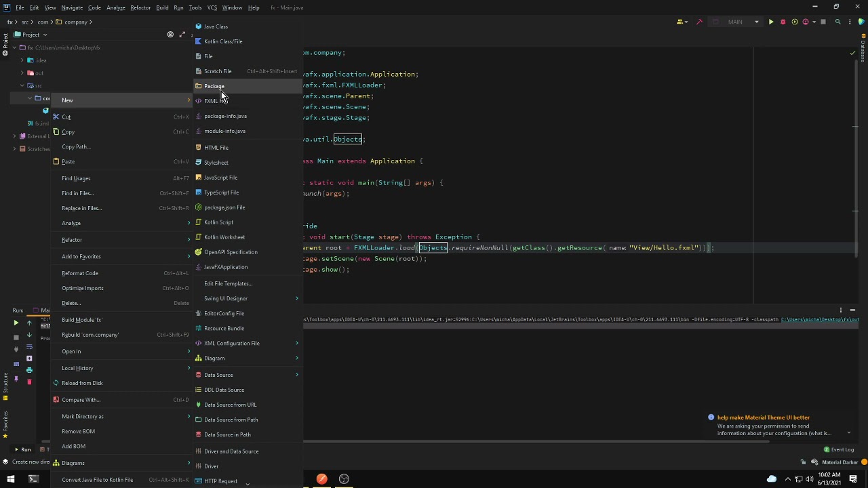
Task: Select Reload from Disk
Action: coord(122,383)
